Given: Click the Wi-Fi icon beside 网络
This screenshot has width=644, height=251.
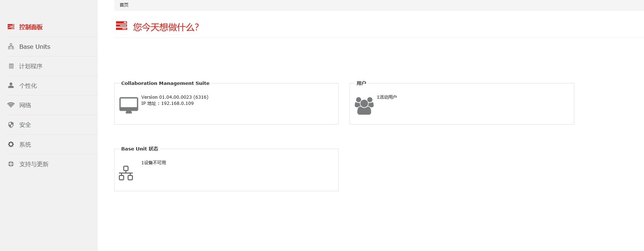Looking at the screenshot, I should (x=11, y=105).
